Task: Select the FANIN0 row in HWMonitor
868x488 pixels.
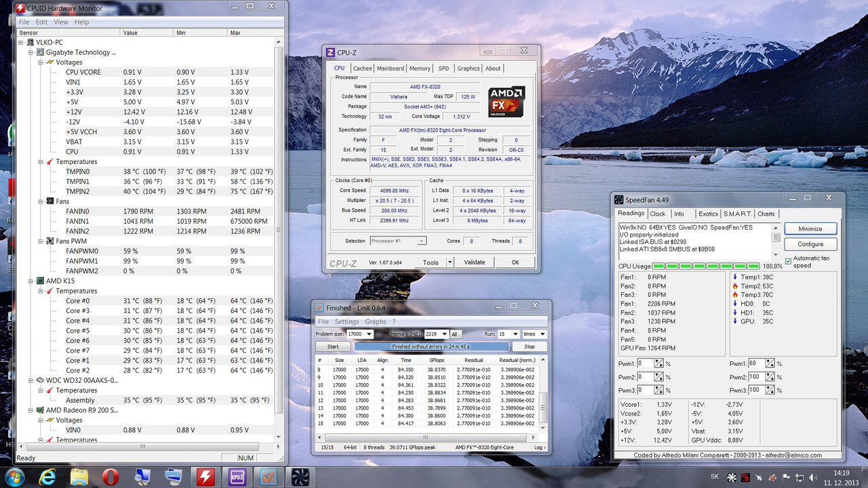Action: 170,211
